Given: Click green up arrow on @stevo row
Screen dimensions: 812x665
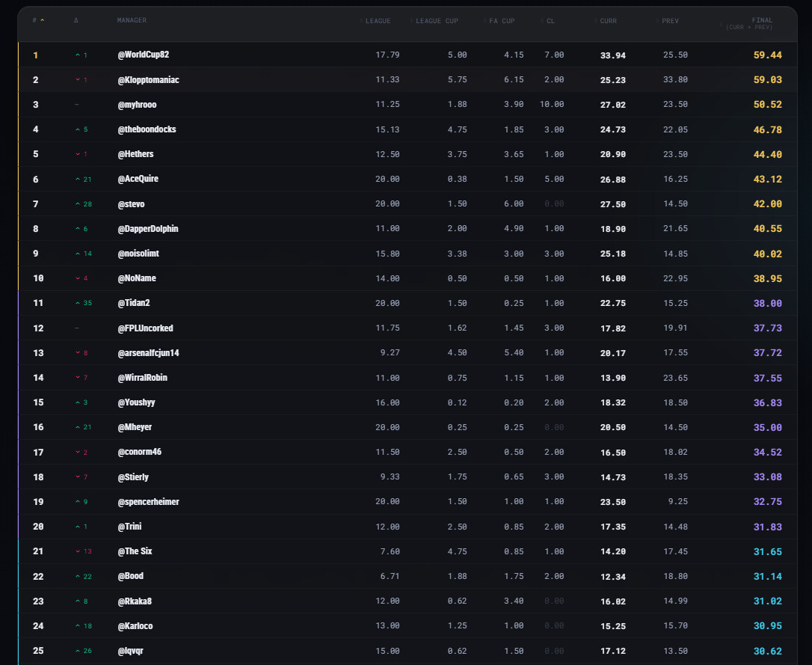Looking at the screenshot, I should click(78, 204).
